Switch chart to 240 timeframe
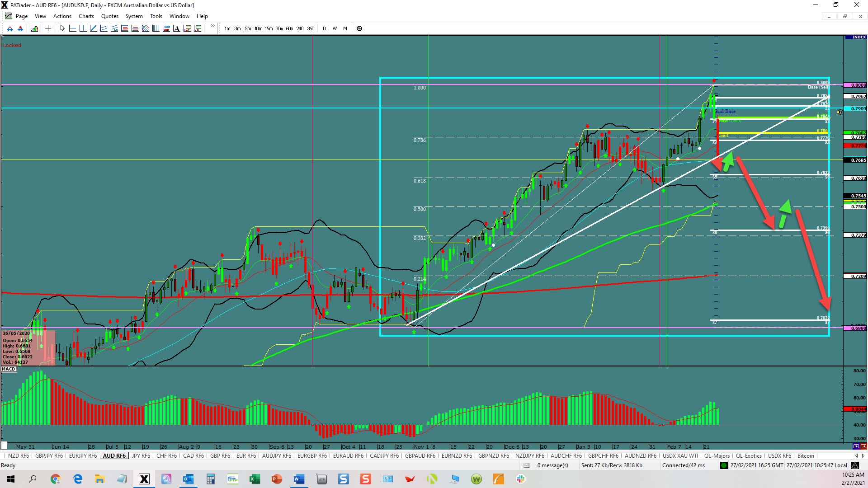This screenshot has width=868, height=488. [300, 28]
